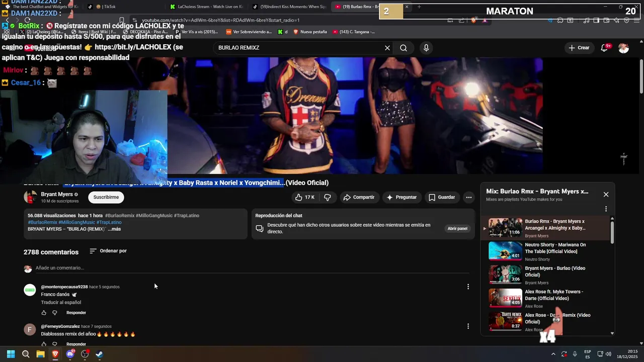Click taskbar volume speaker icon
The height and width of the screenshot is (362, 644).
pyautogui.click(x=608, y=354)
